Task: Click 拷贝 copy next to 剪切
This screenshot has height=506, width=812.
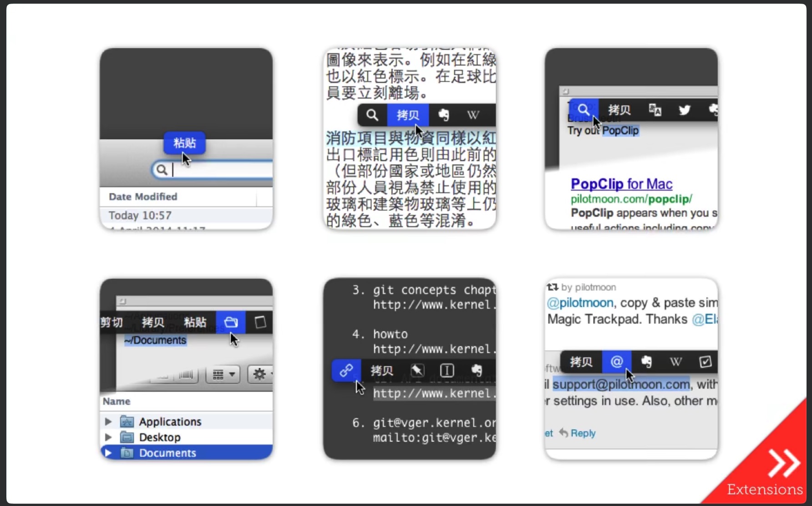Action: pyautogui.click(x=153, y=322)
